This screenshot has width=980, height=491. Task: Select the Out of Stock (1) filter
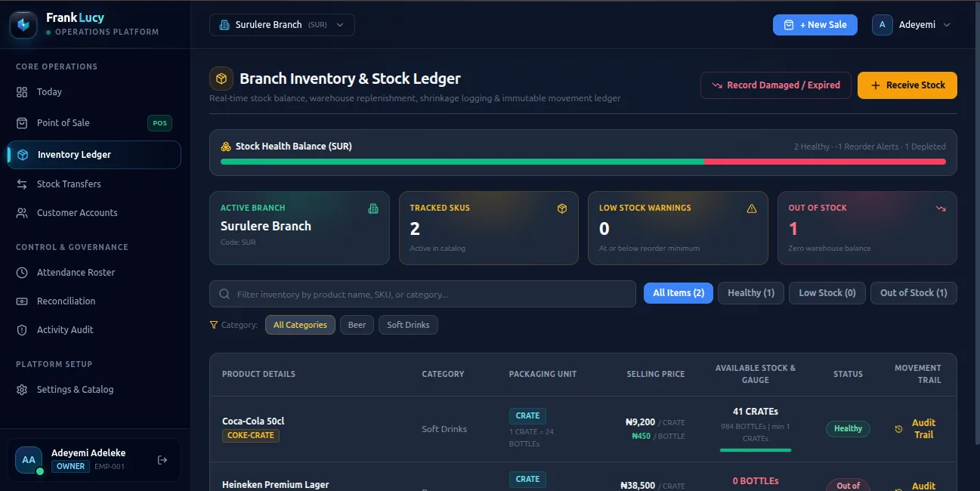coord(914,293)
